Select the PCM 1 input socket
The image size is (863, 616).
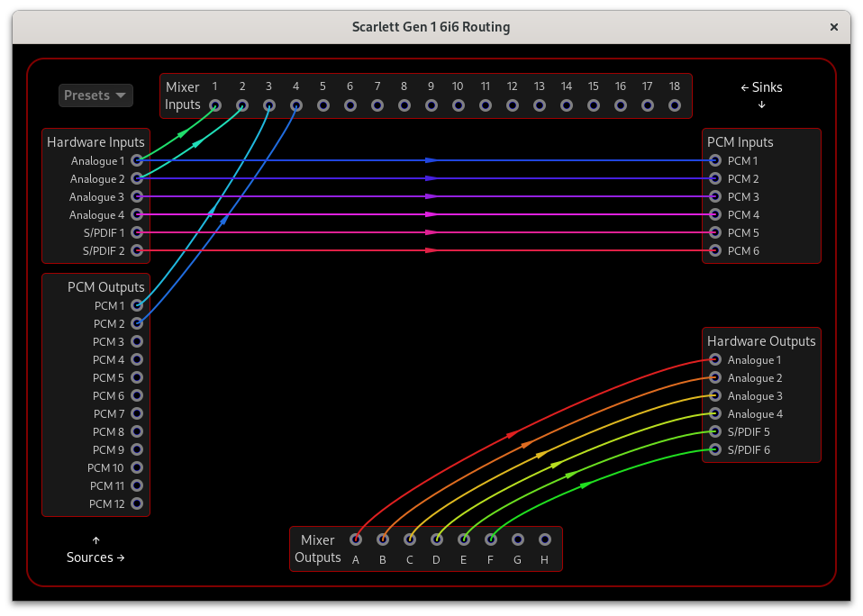(x=713, y=160)
